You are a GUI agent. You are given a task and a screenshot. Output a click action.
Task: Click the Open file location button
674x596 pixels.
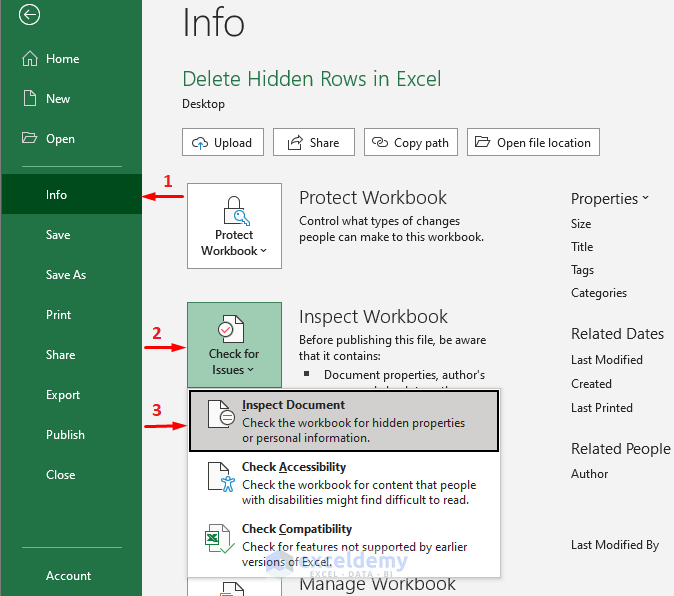533,142
